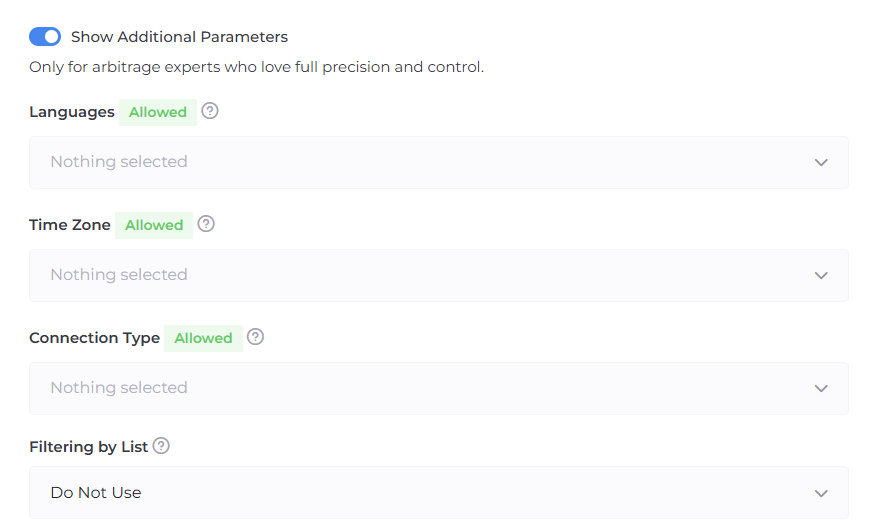Open the Connection Type help tooltip icon
This screenshot has width=889, height=531.
256,337
